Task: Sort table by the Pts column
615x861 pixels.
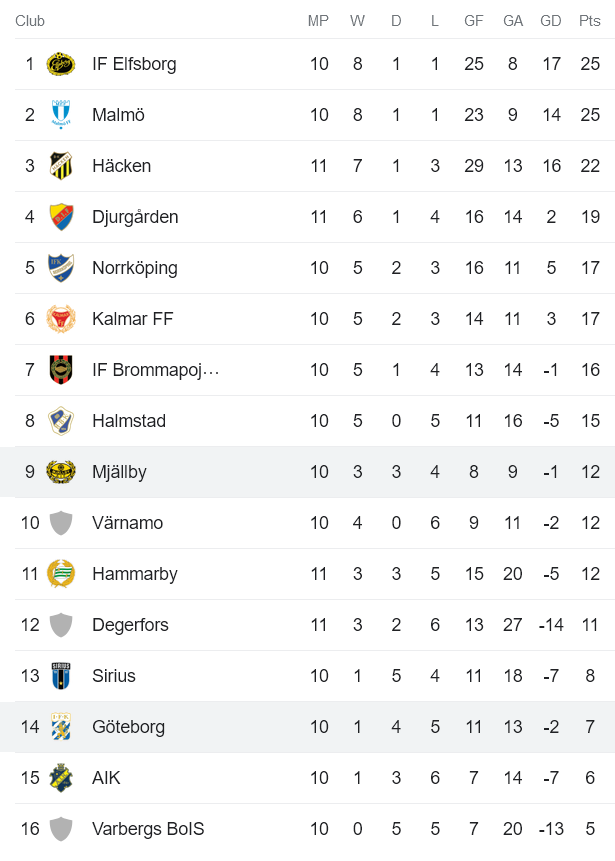Action: coord(587,20)
